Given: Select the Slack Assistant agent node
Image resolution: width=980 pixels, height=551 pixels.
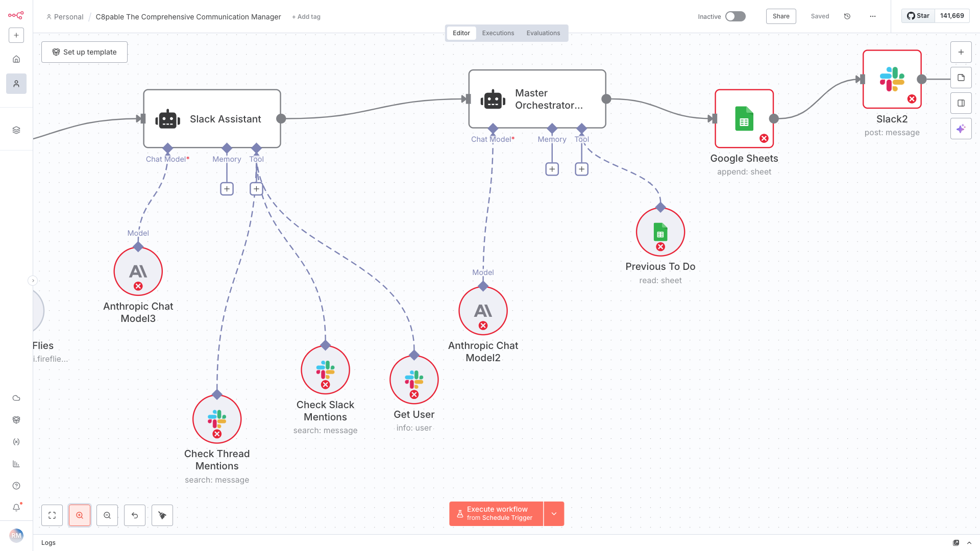Looking at the screenshot, I should (212, 119).
